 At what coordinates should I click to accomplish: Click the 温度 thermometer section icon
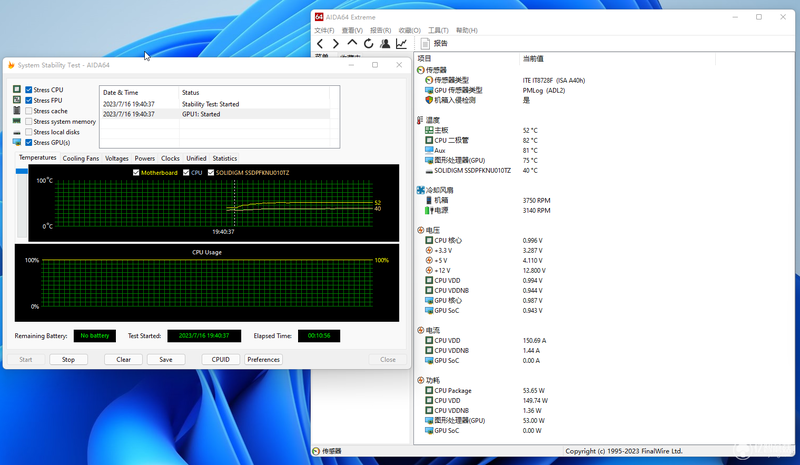(x=420, y=120)
